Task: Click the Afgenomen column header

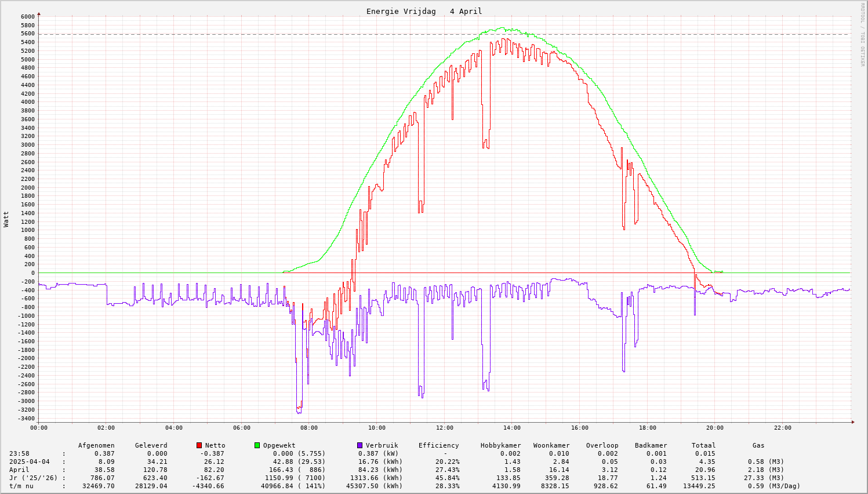Action: [x=96, y=445]
